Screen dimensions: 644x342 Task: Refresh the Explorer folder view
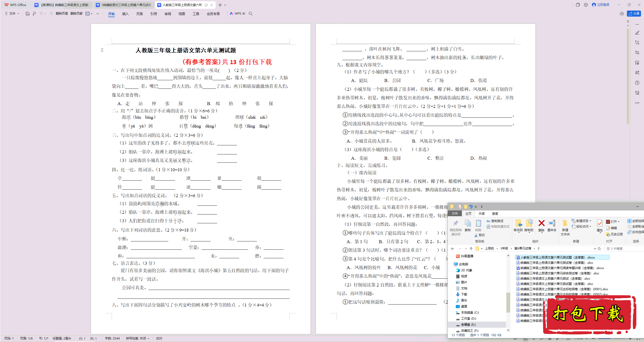[599, 248]
